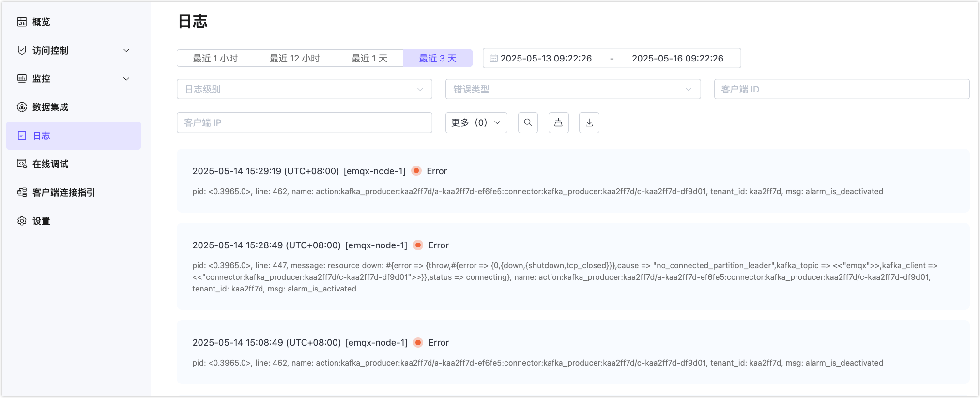Click the 概览 overview icon in sidebar

(x=22, y=22)
